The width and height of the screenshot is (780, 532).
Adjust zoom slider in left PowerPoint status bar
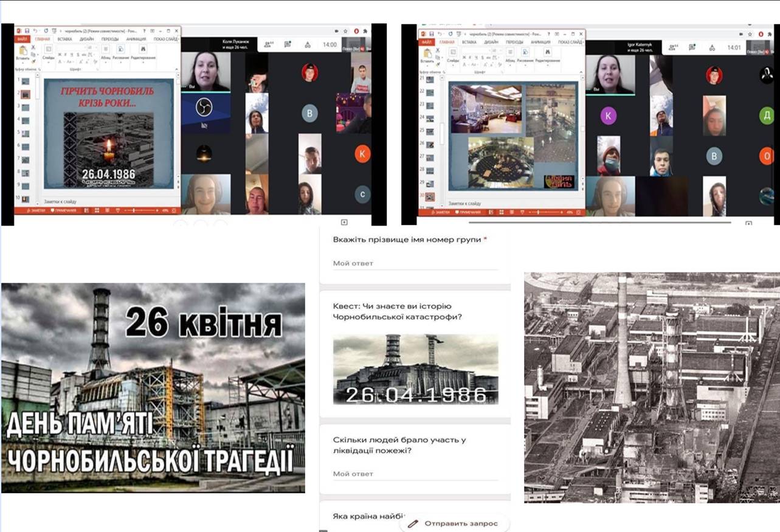coord(142,210)
